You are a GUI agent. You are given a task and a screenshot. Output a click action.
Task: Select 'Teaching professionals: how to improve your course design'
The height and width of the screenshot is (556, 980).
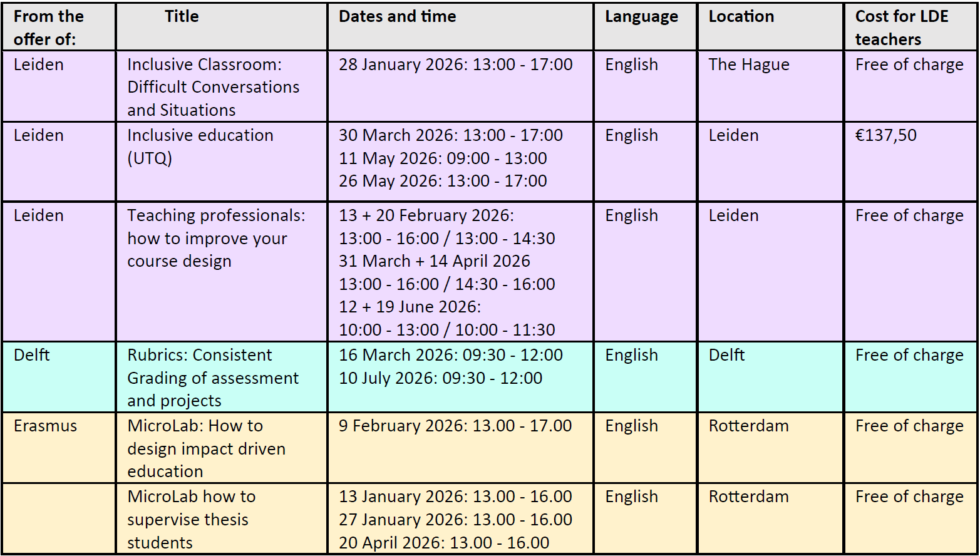[216, 238]
